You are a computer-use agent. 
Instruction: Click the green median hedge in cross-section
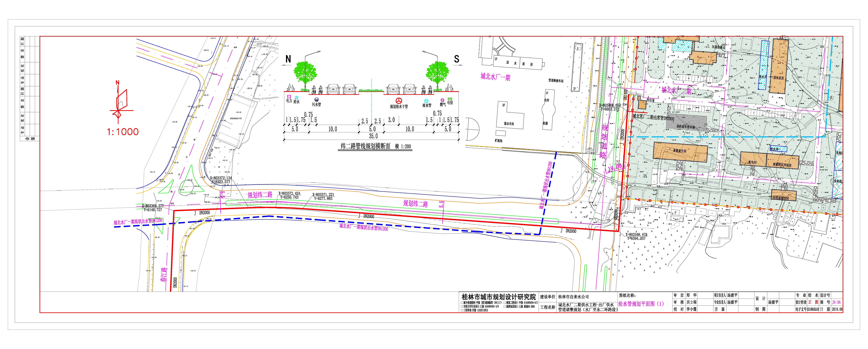(371, 90)
